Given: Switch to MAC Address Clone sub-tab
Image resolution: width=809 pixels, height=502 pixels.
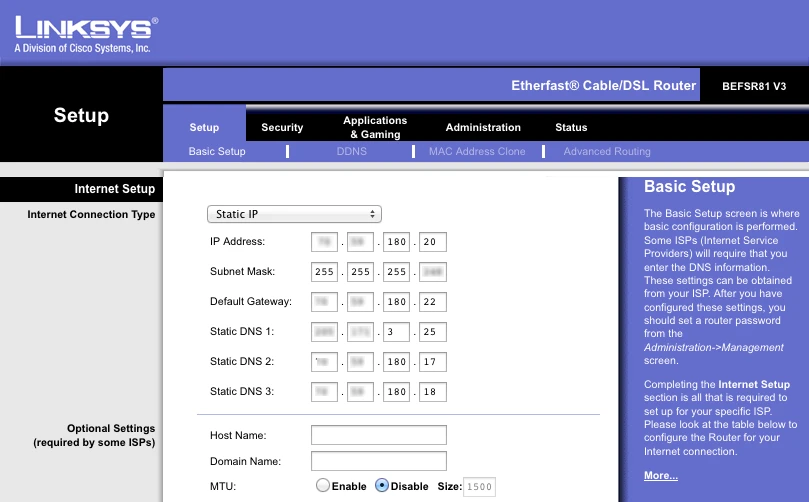Looking at the screenshot, I should 477,152.
